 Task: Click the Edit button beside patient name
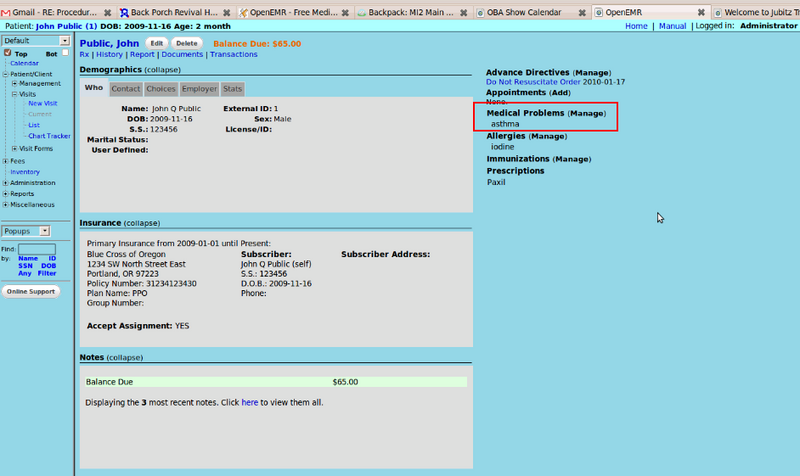(157, 44)
